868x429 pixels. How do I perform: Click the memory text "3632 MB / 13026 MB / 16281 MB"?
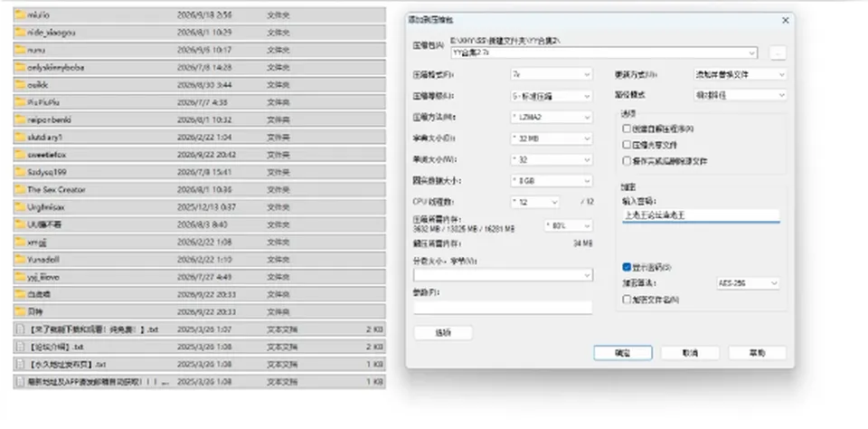tap(464, 229)
